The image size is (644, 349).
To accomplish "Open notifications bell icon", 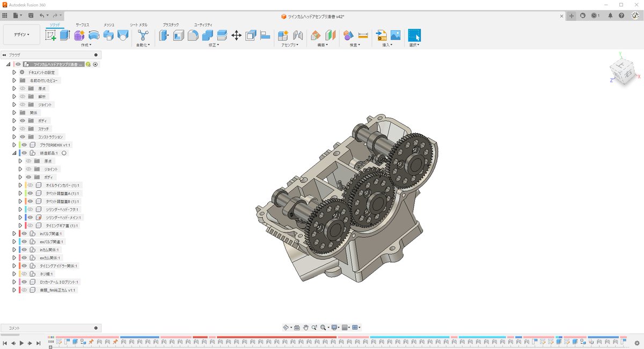I will coord(610,16).
